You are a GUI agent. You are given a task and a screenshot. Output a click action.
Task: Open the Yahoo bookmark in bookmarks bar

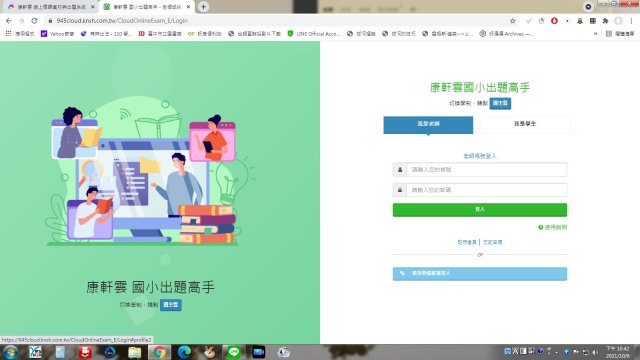point(58,34)
